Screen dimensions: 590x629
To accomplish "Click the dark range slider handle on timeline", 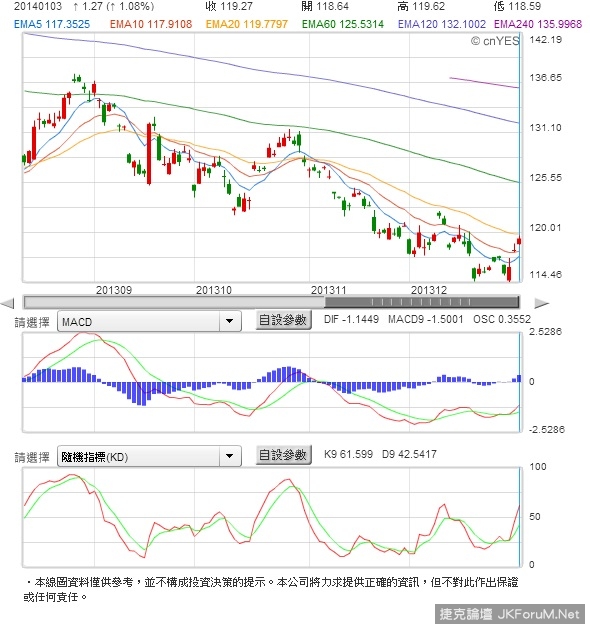I will 422,302.
